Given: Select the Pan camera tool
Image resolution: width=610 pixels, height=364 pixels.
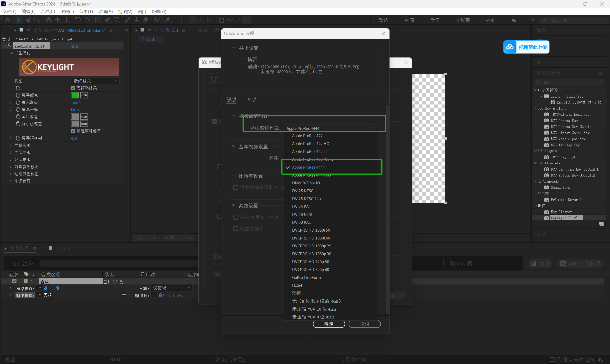Looking at the screenshot, I should 58,20.
